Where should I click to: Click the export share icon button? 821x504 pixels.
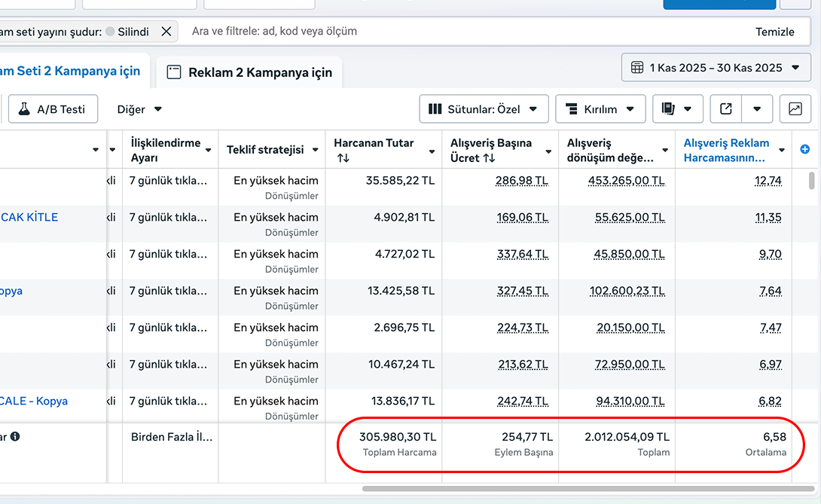click(x=726, y=109)
